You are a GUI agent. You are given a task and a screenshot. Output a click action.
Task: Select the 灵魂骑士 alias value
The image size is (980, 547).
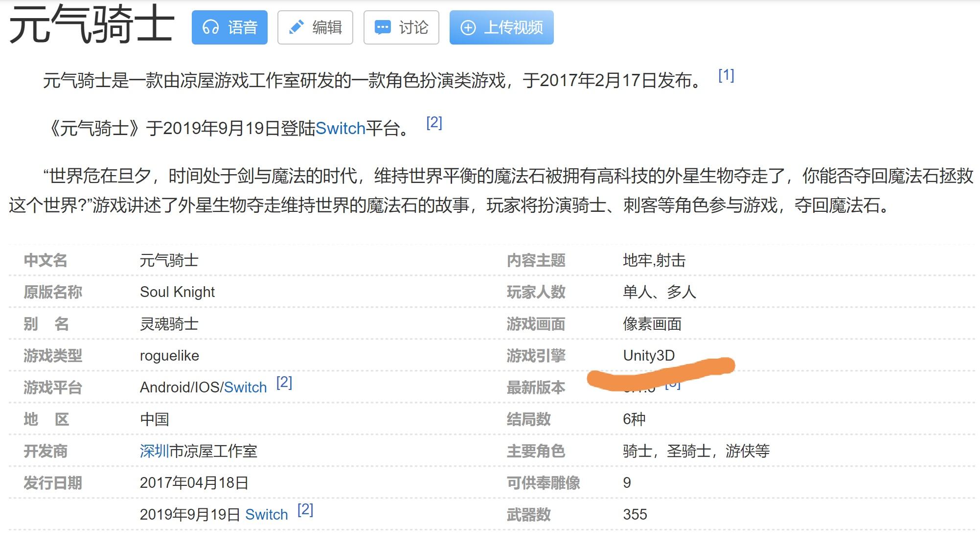[169, 324]
